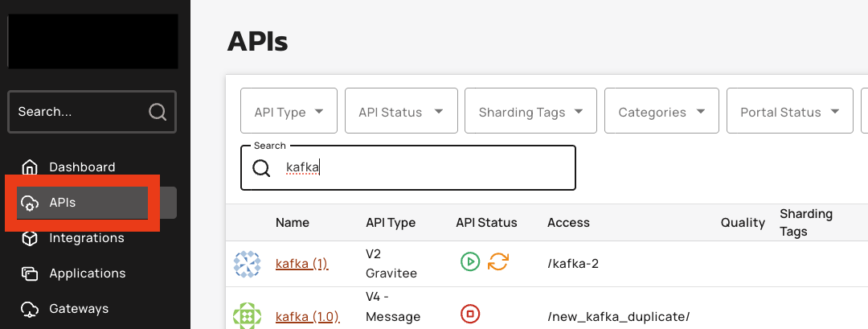
Task: Click the sidebar search magnifier icon
Action: tap(158, 112)
